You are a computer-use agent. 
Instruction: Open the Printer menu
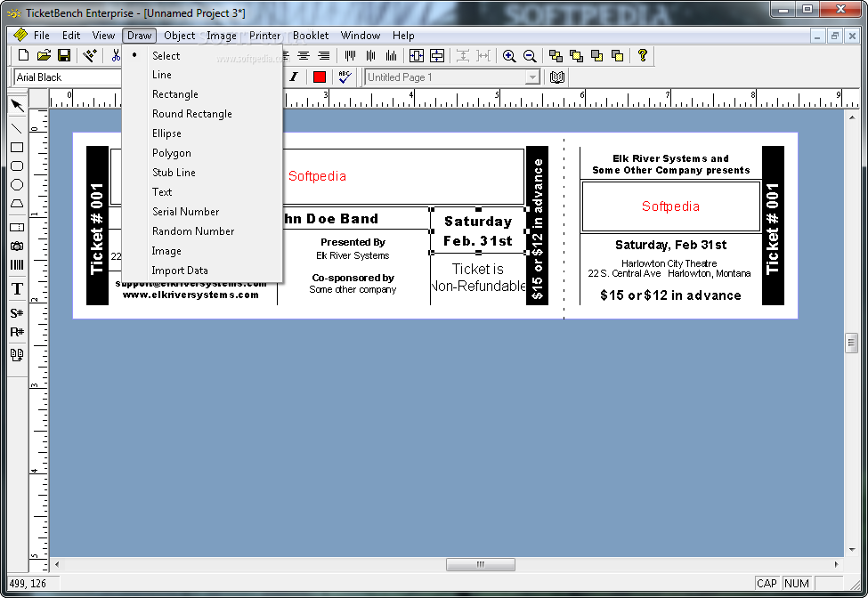tap(264, 36)
